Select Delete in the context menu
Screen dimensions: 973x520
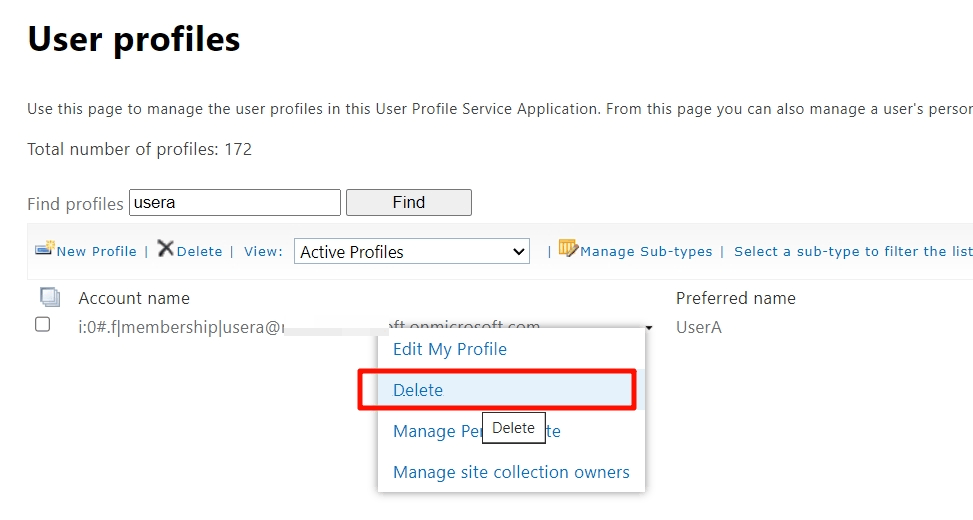418,390
